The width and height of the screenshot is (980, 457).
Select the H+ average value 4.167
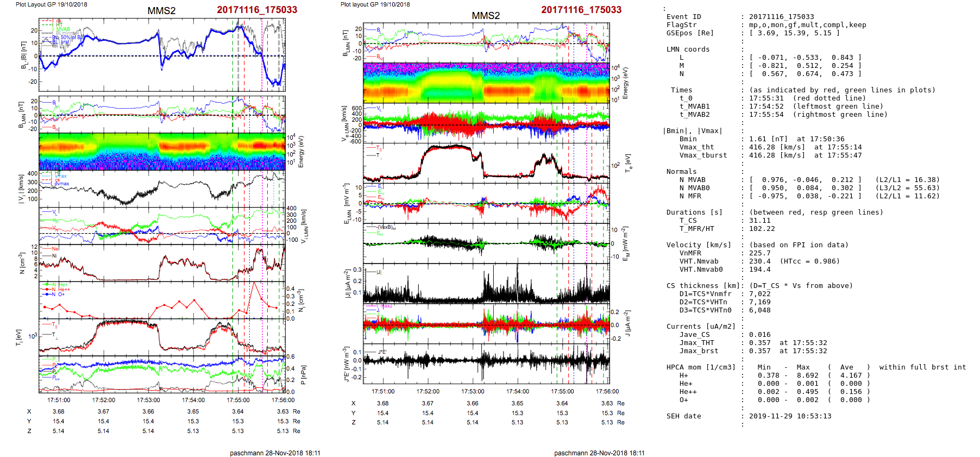[x=851, y=375]
